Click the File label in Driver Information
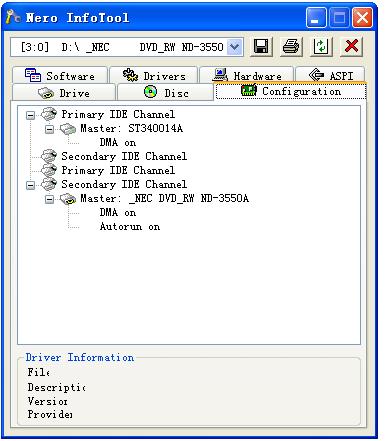Screen dimensions: 387x441 point(39,372)
